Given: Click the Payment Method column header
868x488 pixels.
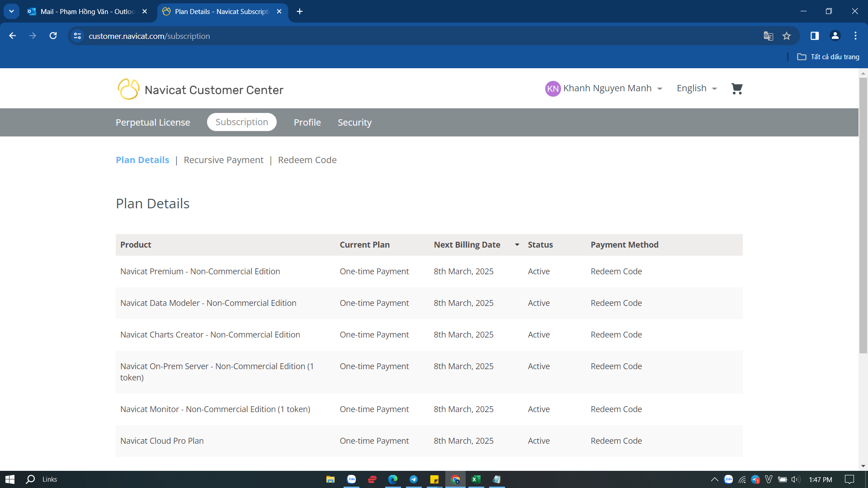Looking at the screenshot, I should point(624,245).
